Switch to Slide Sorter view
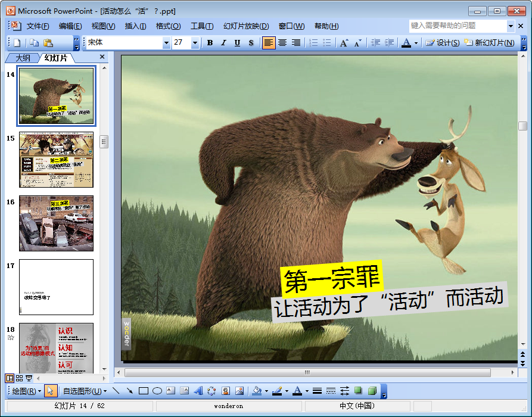The height and width of the screenshot is (417, 532). [19, 378]
